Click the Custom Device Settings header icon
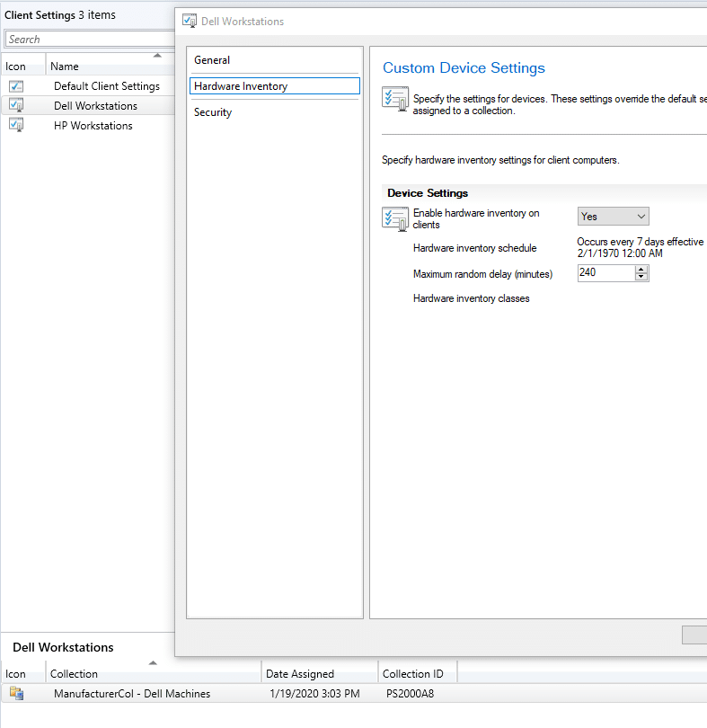 point(395,99)
